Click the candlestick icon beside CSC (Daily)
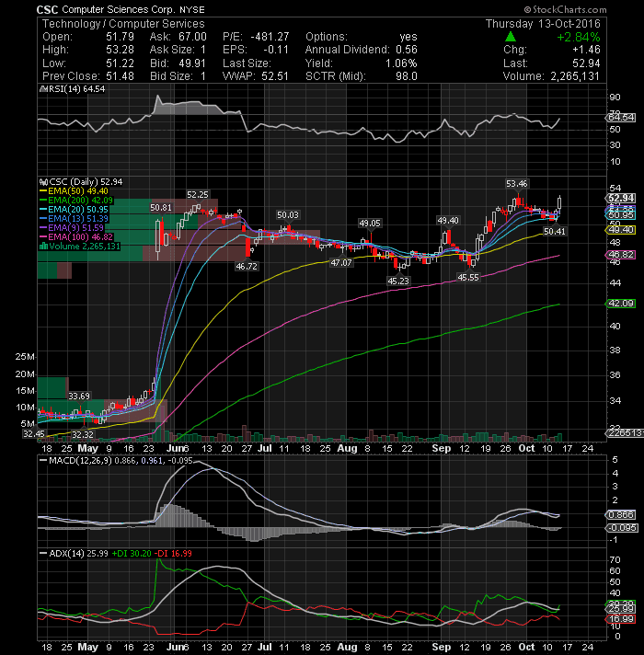 43,182
